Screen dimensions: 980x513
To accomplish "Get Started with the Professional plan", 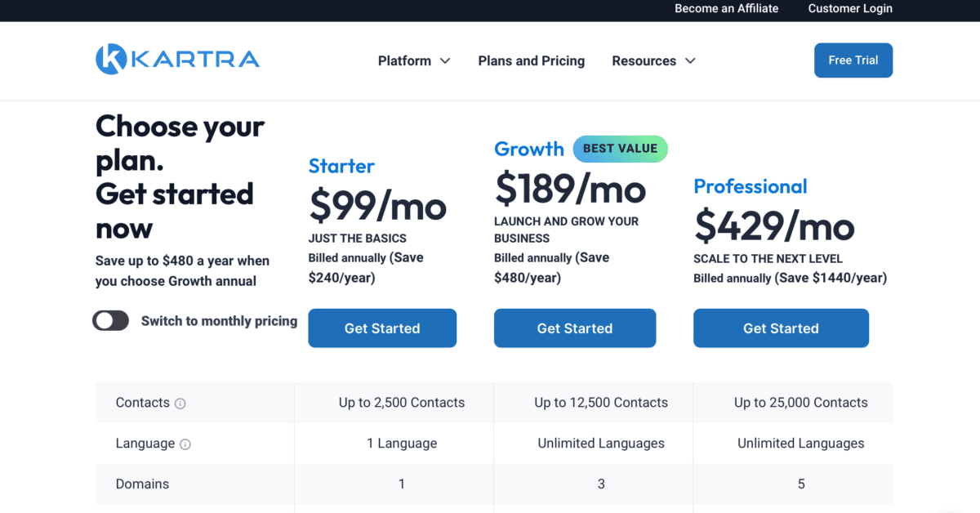I will coord(780,328).
